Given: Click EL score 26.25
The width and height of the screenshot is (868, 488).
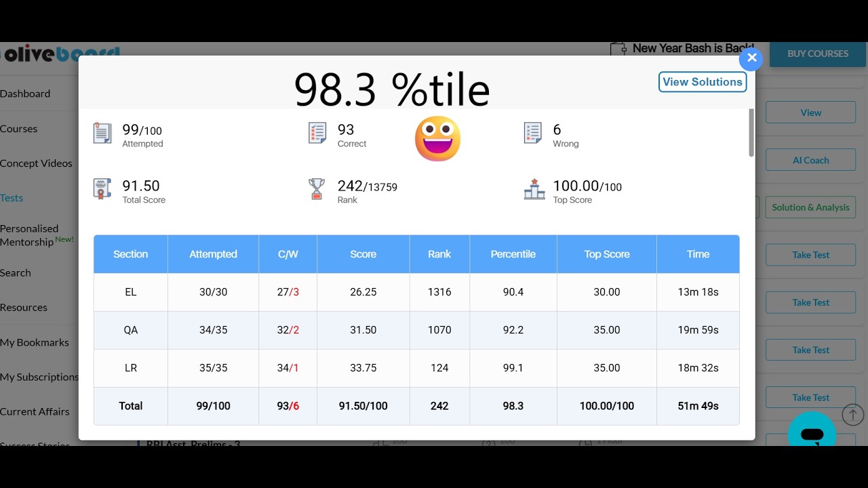Looking at the screenshot, I should [363, 292].
